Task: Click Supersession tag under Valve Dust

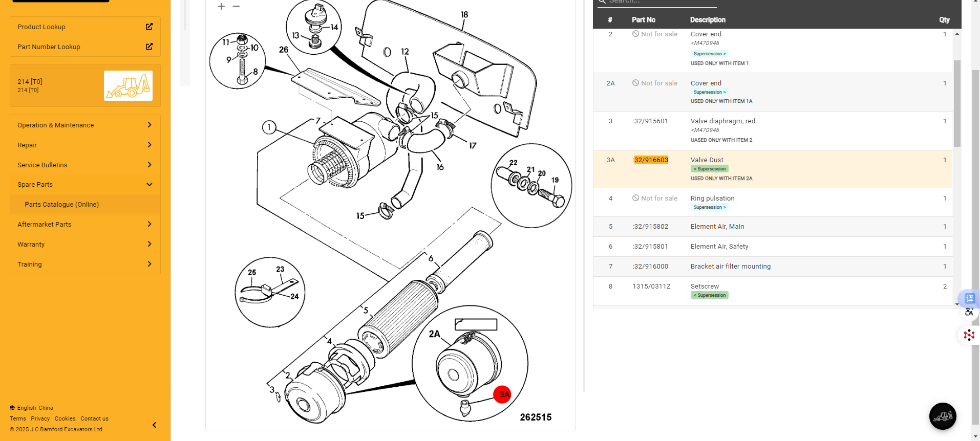Action: point(710,169)
